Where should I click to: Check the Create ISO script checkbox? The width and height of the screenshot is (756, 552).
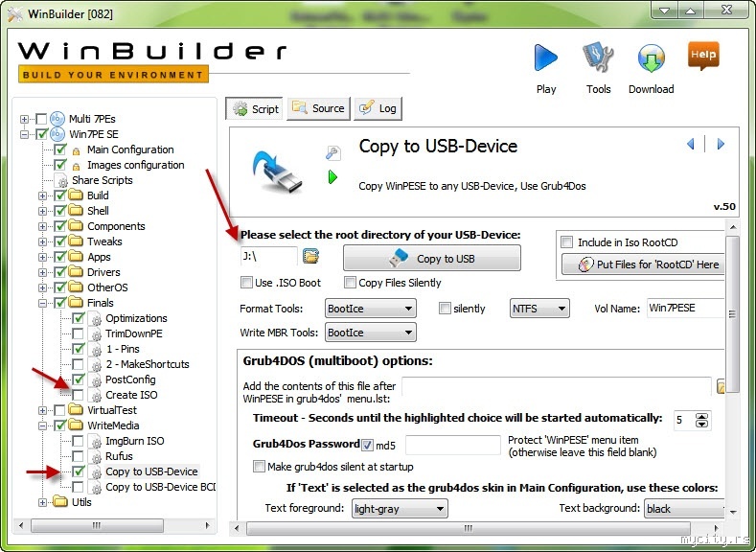[x=78, y=395]
